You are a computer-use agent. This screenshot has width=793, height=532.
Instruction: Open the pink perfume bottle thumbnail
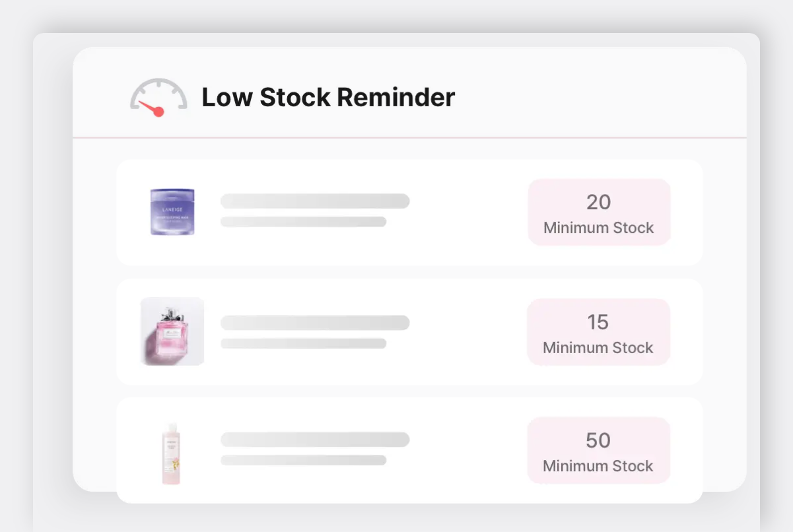point(172,331)
